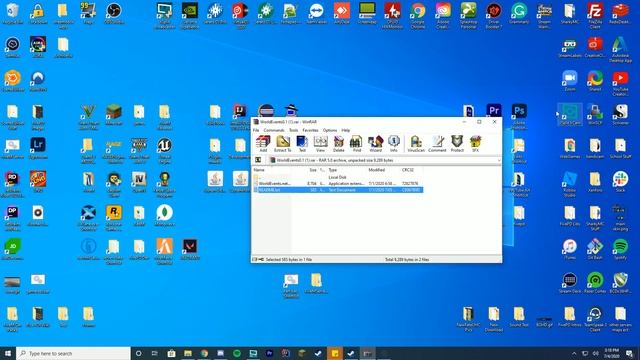
Task: Open Spotify from the taskbar
Action: click(x=237, y=353)
